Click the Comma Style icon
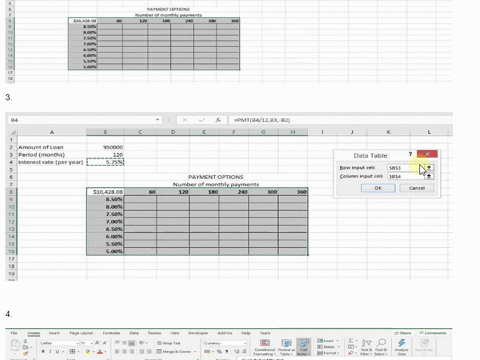Screen dimensions: 480x360 point(227,351)
